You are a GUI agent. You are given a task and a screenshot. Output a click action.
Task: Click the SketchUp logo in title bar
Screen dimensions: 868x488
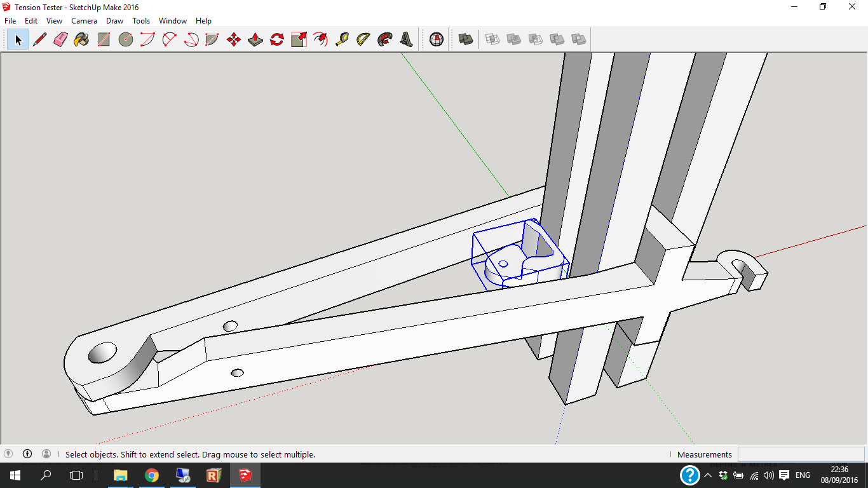pyautogui.click(x=6, y=7)
